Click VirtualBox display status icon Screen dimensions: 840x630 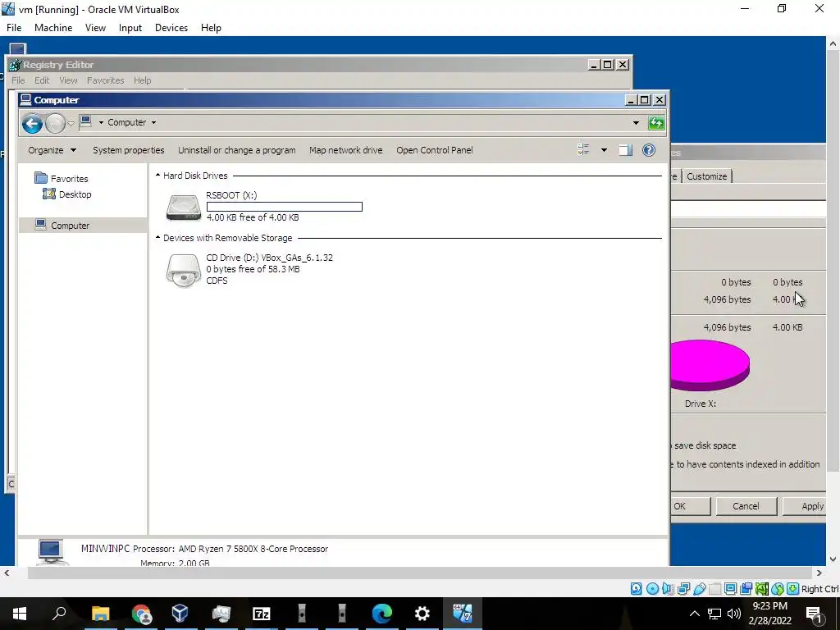pyautogui.click(x=730, y=589)
